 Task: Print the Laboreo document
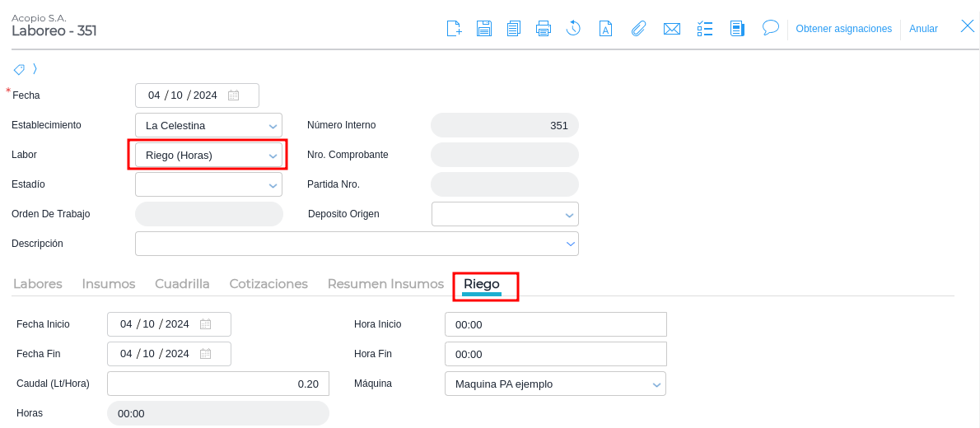pyautogui.click(x=543, y=29)
